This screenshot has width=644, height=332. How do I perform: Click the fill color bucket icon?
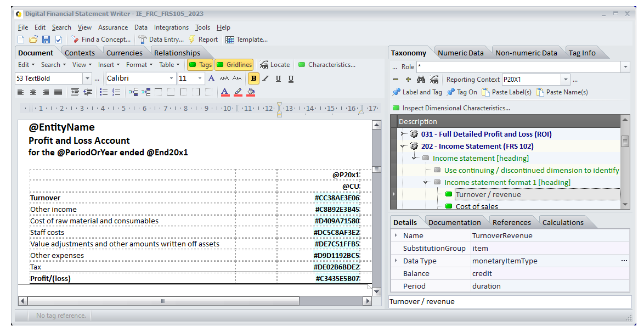(251, 92)
